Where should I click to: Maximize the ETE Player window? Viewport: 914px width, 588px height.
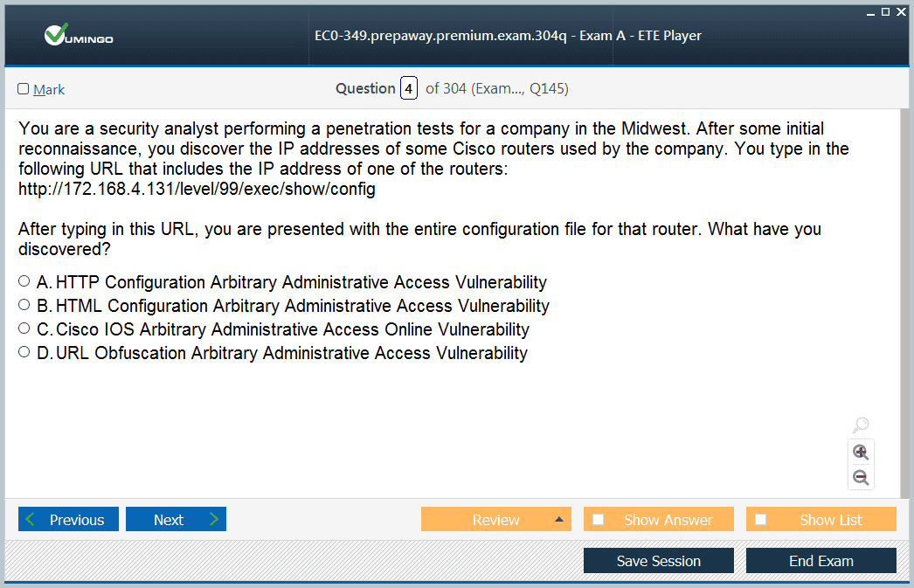(x=885, y=11)
